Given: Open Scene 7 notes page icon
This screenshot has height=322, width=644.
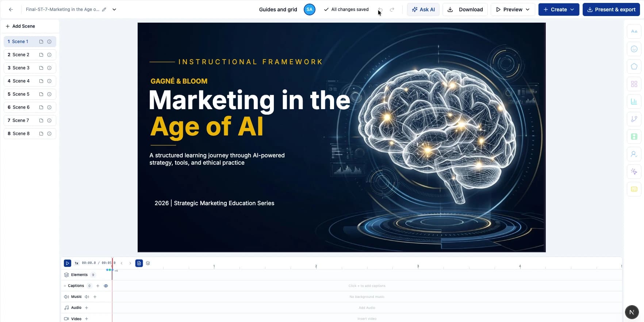Looking at the screenshot, I should (x=41, y=120).
